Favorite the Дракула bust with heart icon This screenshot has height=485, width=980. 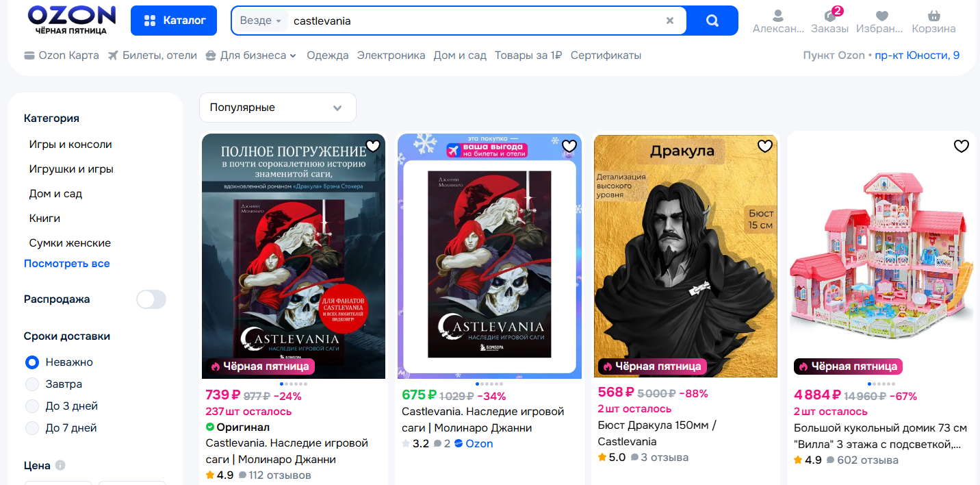coord(765,145)
